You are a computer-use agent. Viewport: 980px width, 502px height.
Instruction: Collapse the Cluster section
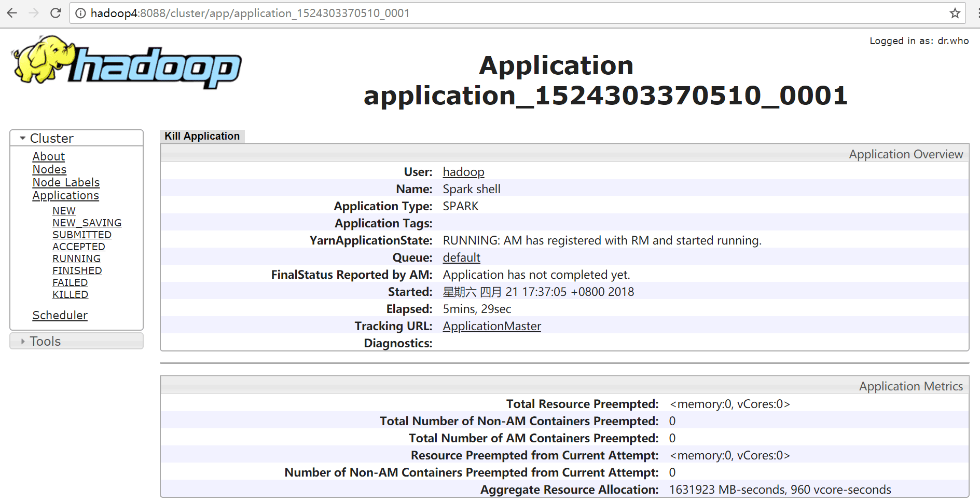point(76,138)
